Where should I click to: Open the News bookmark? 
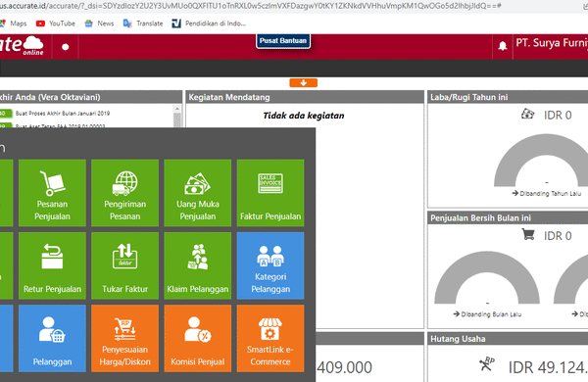[x=99, y=24]
